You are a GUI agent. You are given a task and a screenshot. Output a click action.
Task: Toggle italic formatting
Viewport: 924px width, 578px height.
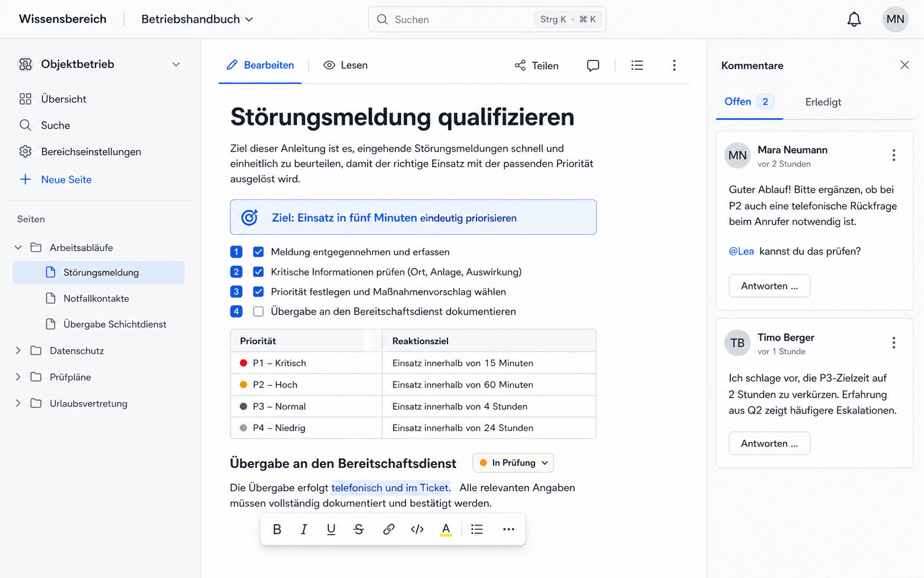pyautogui.click(x=304, y=529)
